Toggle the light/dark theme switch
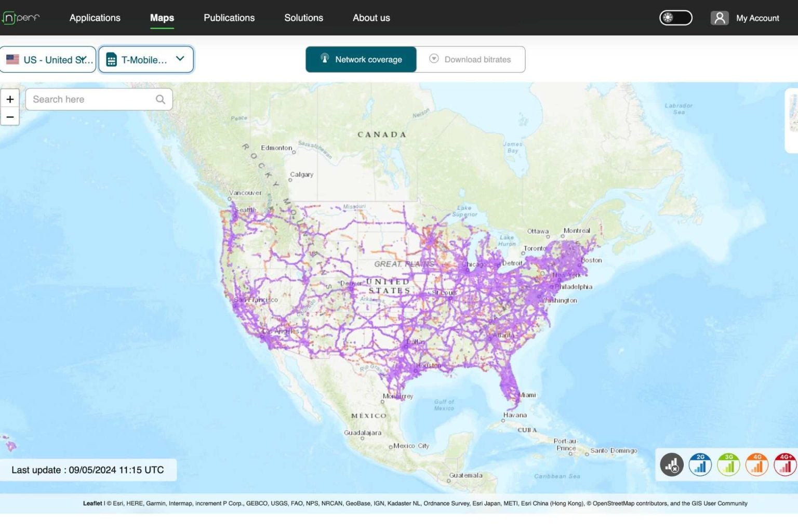798x532 pixels. point(675,18)
